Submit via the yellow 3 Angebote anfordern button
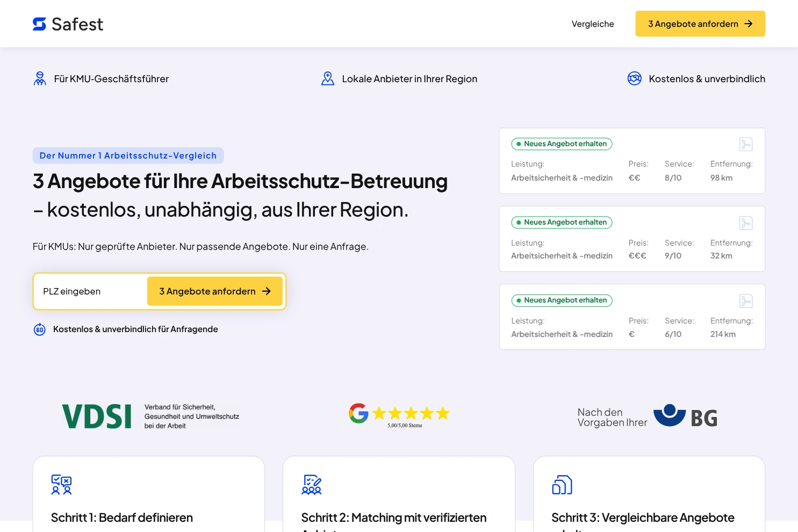 [x=214, y=291]
